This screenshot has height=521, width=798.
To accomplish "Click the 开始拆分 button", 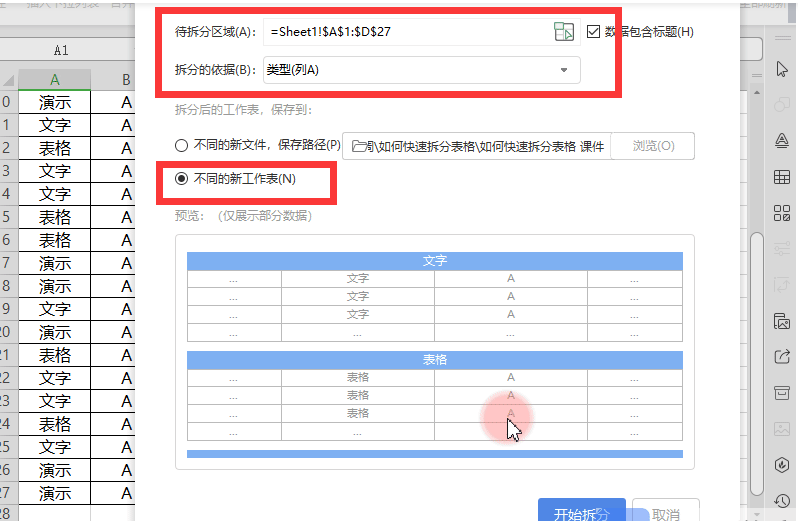I will pyautogui.click(x=582, y=510).
